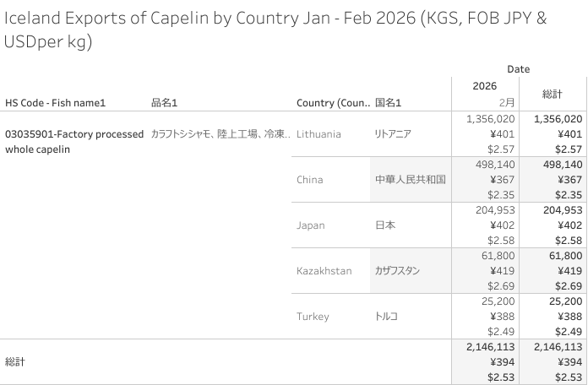Select the China row label
Image resolution: width=588 pixels, height=385 pixels.
[309, 179]
